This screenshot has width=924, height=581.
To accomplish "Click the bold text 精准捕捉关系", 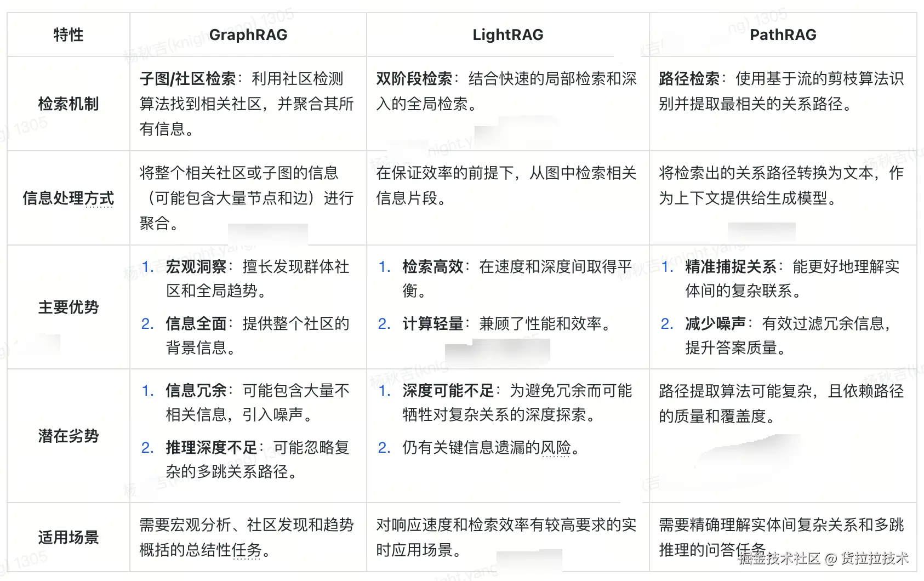I will [731, 267].
